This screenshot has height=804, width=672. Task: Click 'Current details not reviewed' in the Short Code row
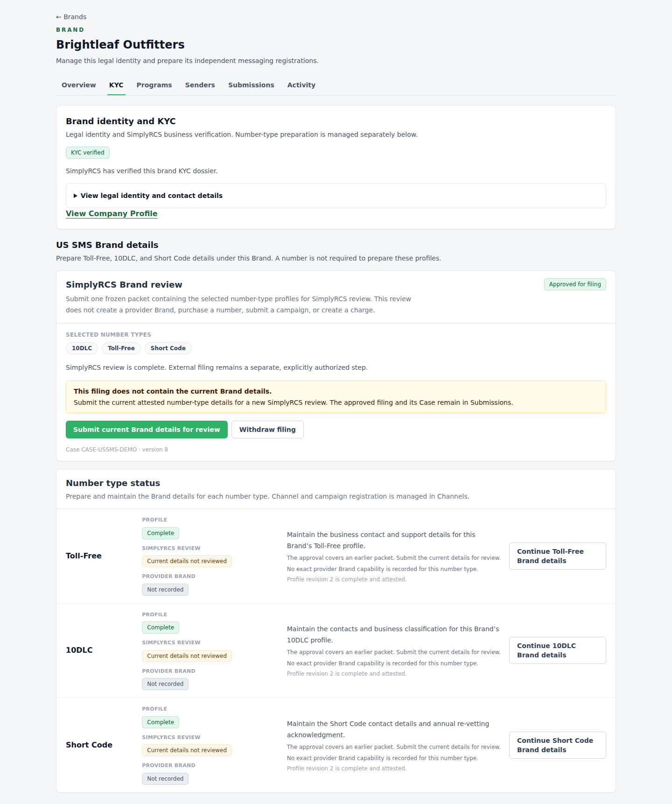pos(187,750)
